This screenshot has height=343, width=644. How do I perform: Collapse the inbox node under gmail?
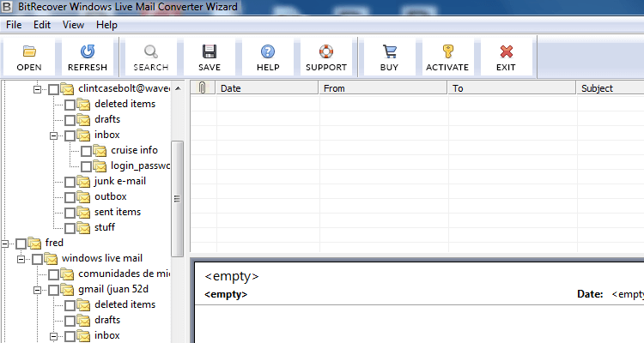pos(54,336)
